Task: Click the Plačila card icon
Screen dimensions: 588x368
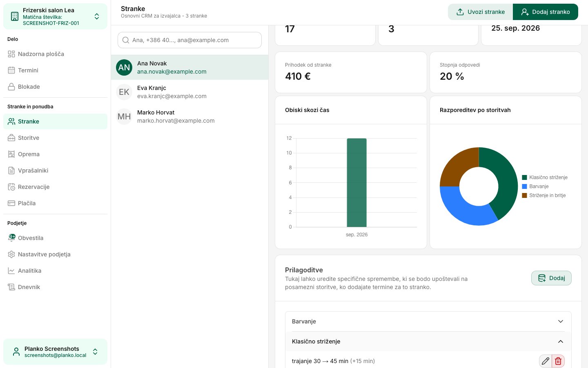Action: (x=11, y=203)
